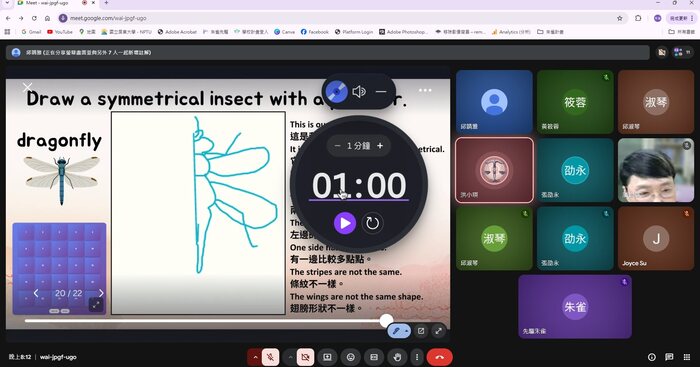
Task: Increase the timer duration with the plus
Action: pos(380,146)
